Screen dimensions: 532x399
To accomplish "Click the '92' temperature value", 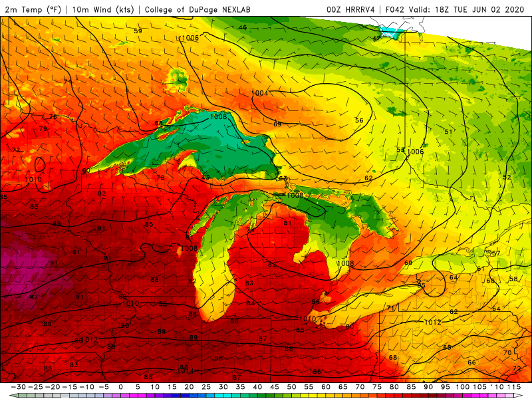I will (34, 297).
